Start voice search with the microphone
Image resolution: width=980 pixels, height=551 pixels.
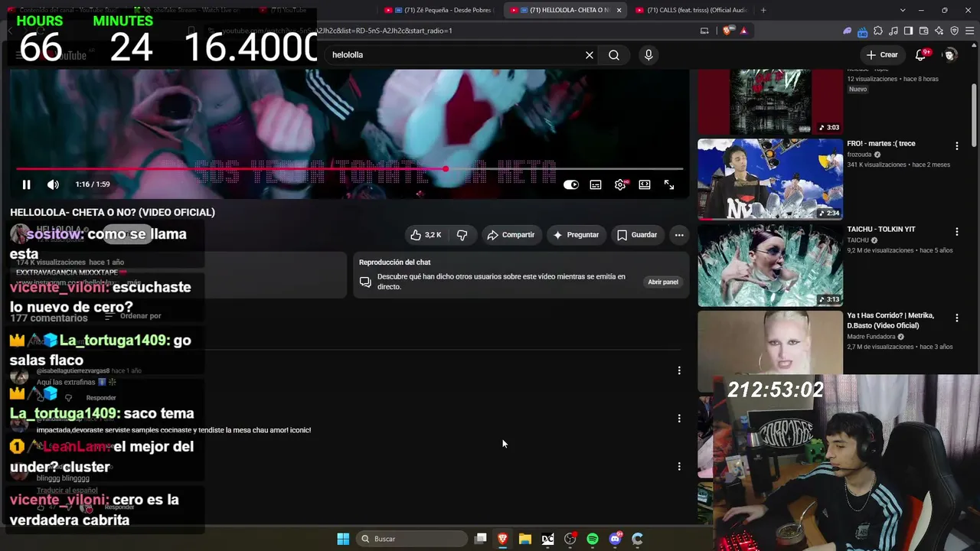pos(648,55)
